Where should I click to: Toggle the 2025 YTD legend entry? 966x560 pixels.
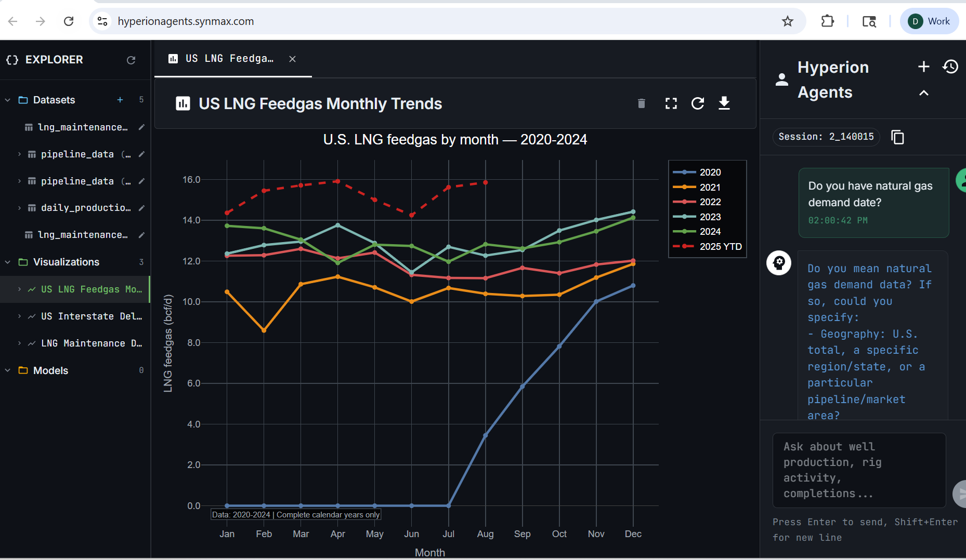coord(720,247)
